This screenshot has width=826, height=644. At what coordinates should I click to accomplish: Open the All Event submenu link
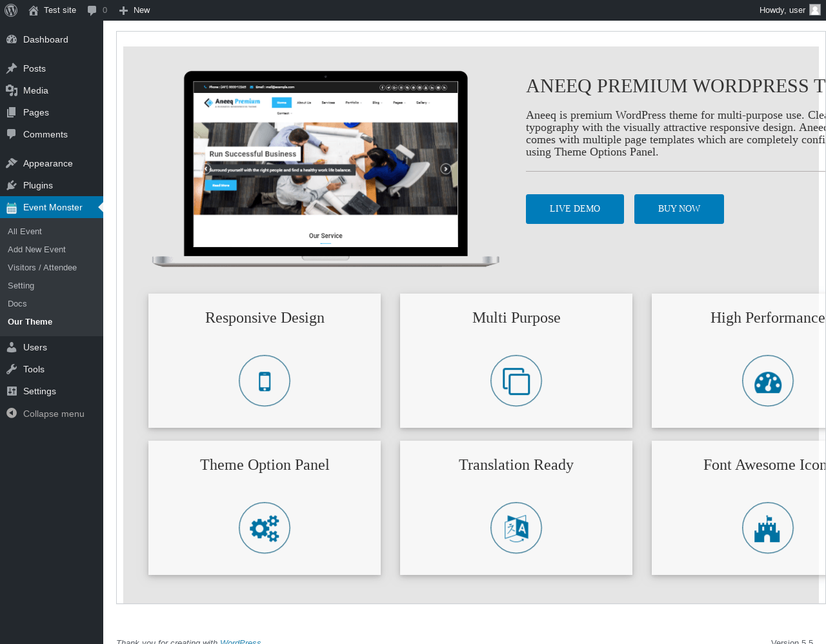(25, 231)
